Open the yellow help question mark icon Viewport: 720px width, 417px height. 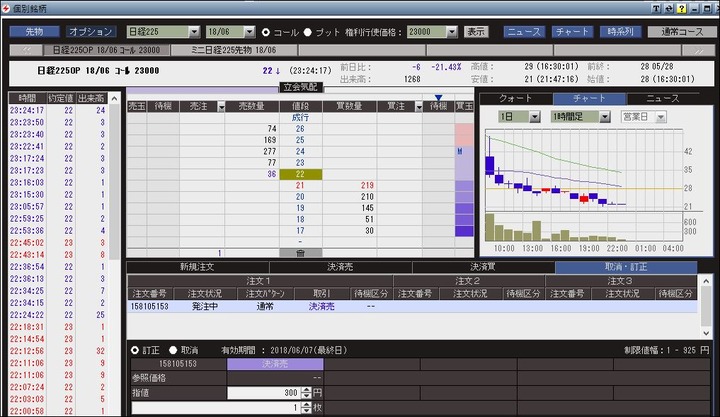[x=682, y=9]
